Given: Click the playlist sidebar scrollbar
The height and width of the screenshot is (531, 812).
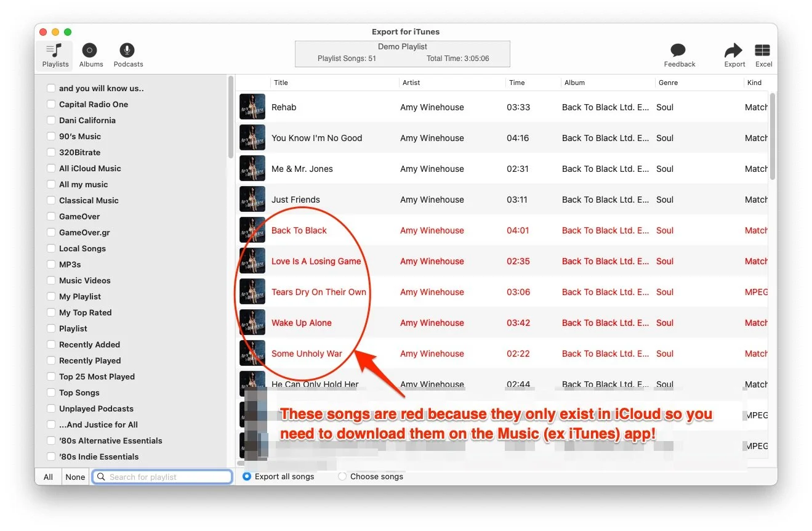Looking at the screenshot, I should pos(231,117).
